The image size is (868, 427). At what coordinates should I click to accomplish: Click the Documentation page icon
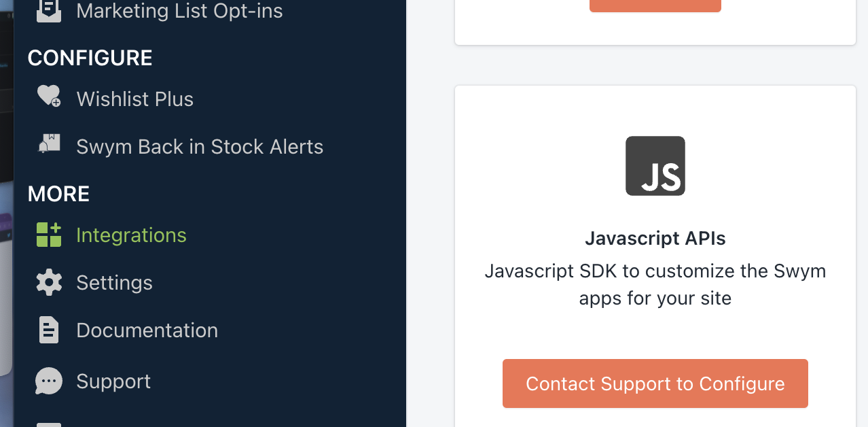pyautogui.click(x=49, y=330)
